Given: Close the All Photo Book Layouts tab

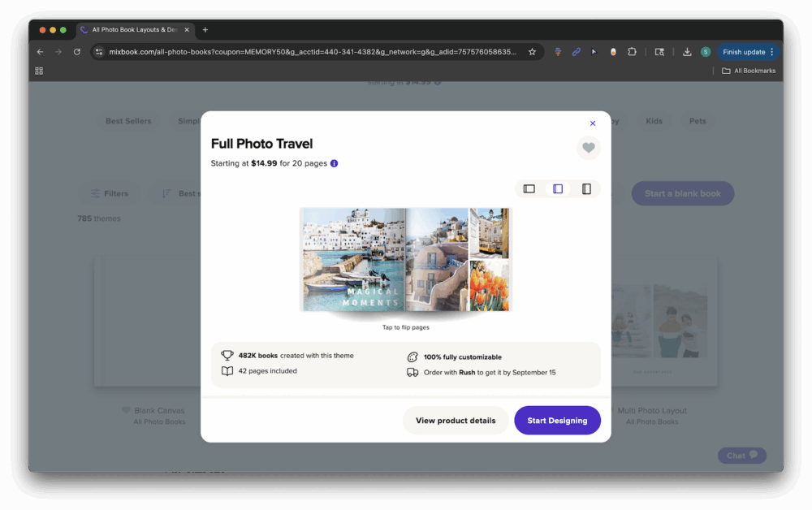Looking at the screenshot, I should [187, 30].
